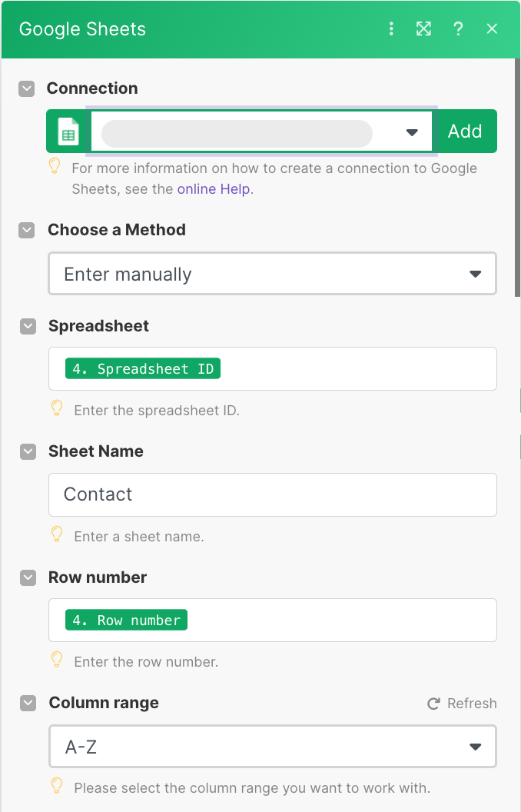Close the Google Sheets panel
The width and height of the screenshot is (521, 812).
tap(492, 29)
